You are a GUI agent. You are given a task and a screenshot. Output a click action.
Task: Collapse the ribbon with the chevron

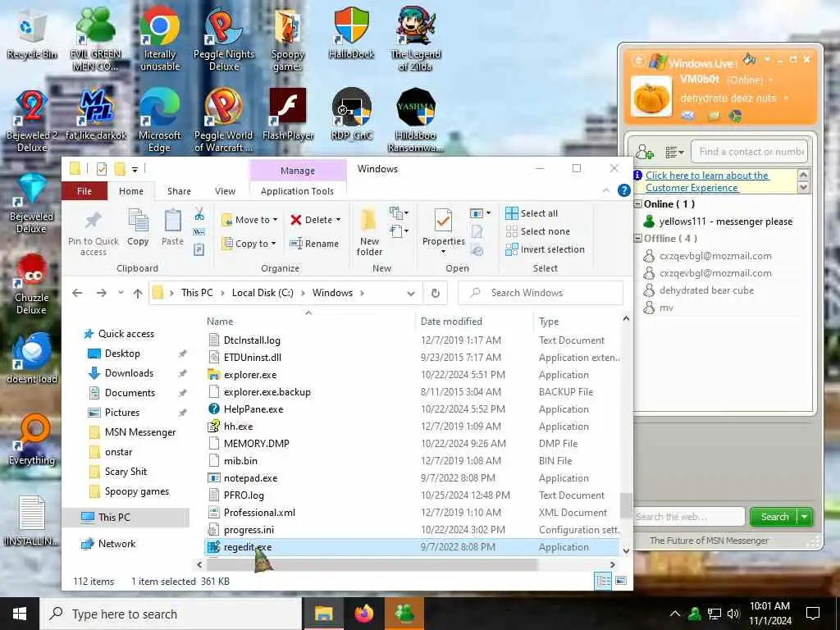coord(606,190)
